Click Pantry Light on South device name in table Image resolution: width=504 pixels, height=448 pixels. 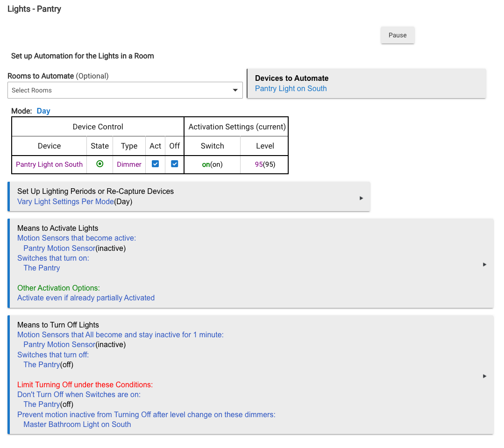(49, 164)
